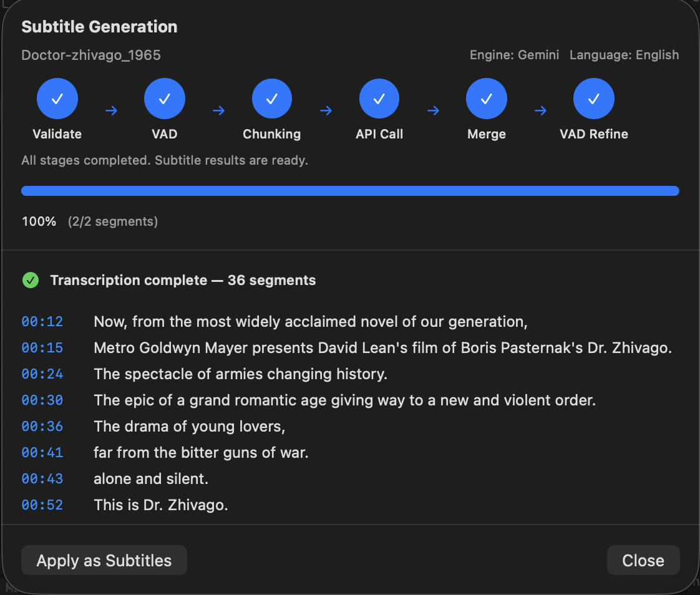This screenshot has width=700, height=595.
Task: Jump to timestamp 00:15
Action: tap(42, 348)
